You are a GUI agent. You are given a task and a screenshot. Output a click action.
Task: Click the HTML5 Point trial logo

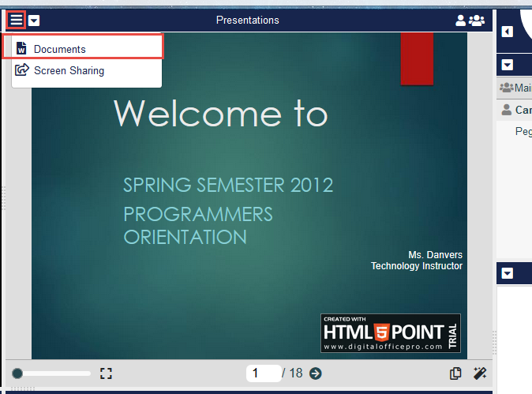(391, 332)
